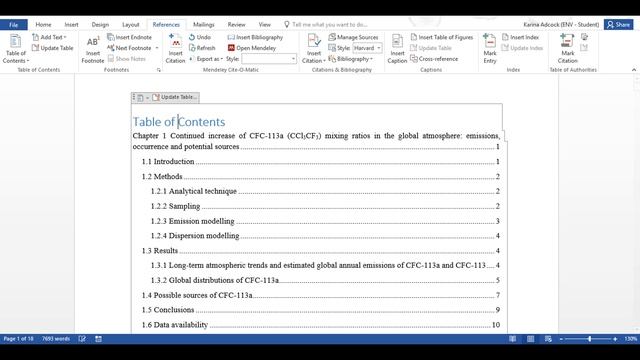This screenshot has width=640, height=360.
Task: Click 1.5 Conclusions entry
Action: [x=320, y=310]
